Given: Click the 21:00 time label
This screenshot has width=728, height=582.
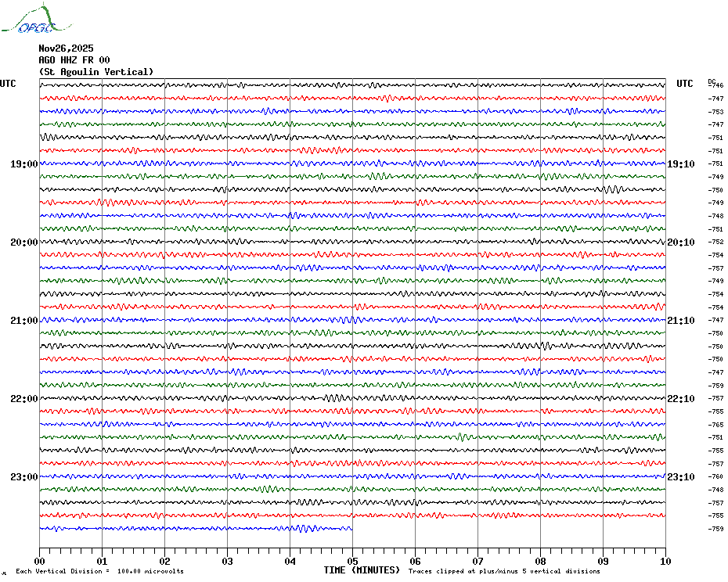Looking at the screenshot, I should click(24, 320).
